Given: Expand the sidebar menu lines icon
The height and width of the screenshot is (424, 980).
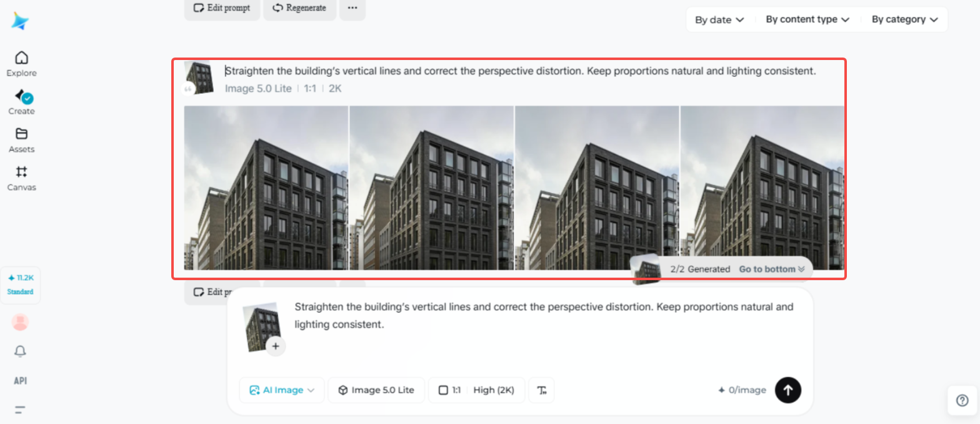Looking at the screenshot, I should (x=20, y=410).
